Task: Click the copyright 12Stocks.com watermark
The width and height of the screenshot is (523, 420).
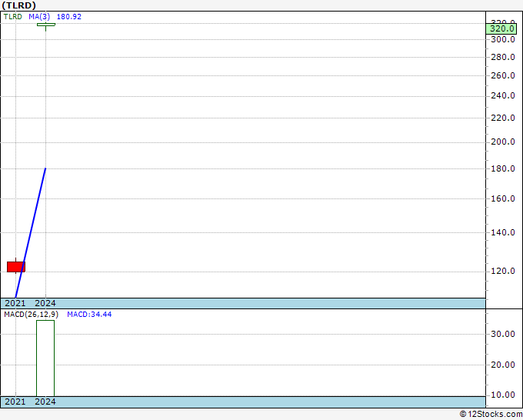Action: click(x=489, y=414)
